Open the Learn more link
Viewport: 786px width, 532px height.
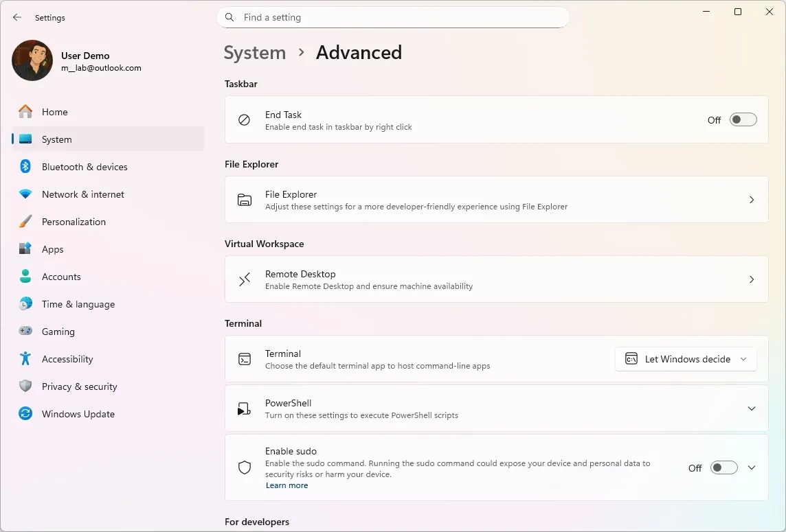click(x=287, y=485)
